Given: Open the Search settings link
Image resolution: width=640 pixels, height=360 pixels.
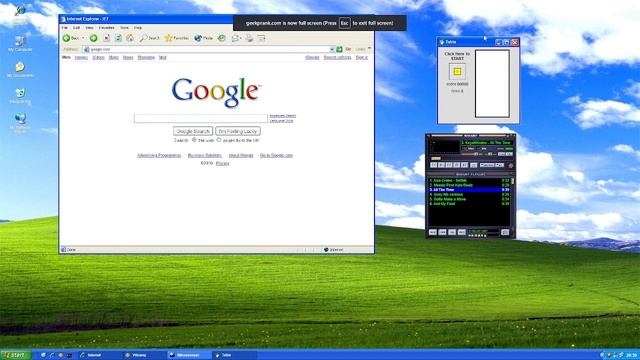Looking at the screenshot, I should 337,58.
